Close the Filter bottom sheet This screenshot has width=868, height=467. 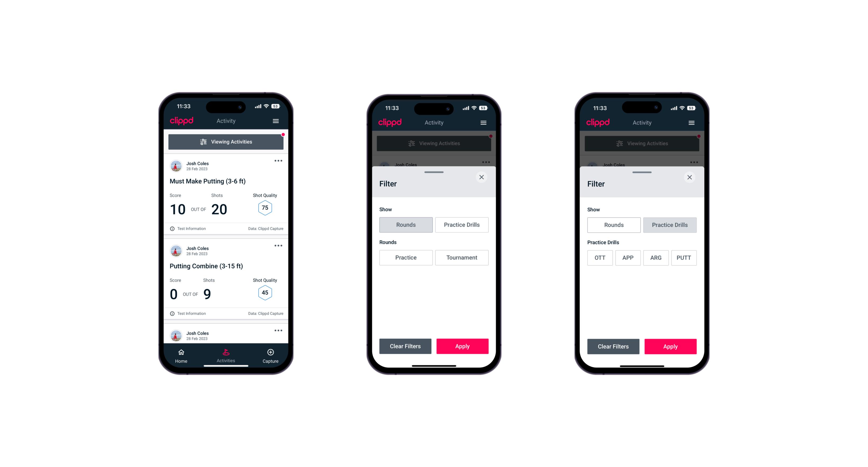(x=482, y=177)
